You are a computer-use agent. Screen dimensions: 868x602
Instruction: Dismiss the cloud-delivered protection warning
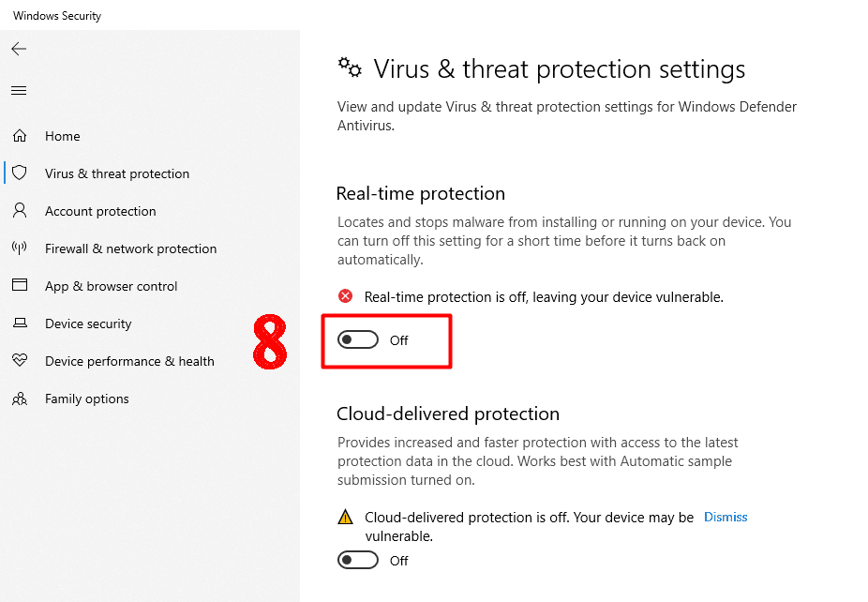726,517
